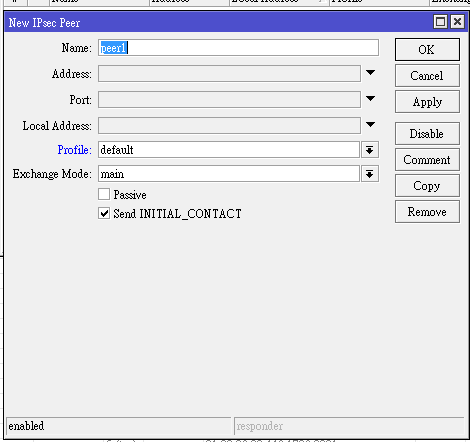Maximize the New IPsec Peer window
The image size is (470, 442).
440,22
